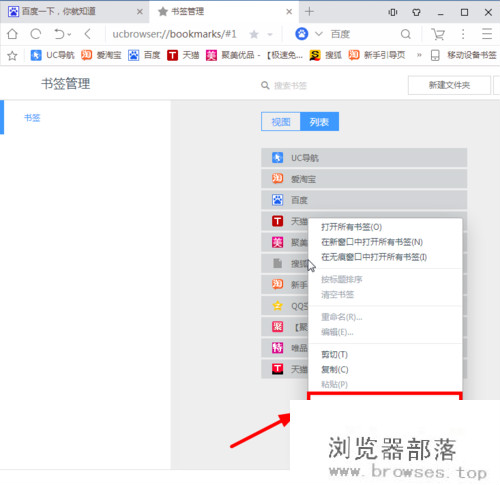Image resolution: width=500 pixels, height=485 pixels.
Task: Click the 爱淘宝 row orange favicon
Action: click(x=277, y=179)
